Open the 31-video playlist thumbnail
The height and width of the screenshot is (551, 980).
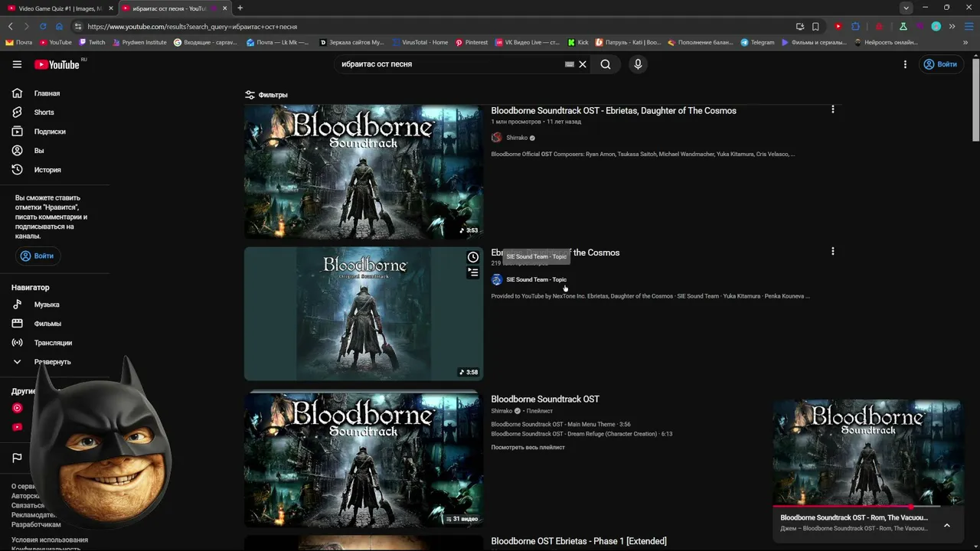[x=364, y=458]
